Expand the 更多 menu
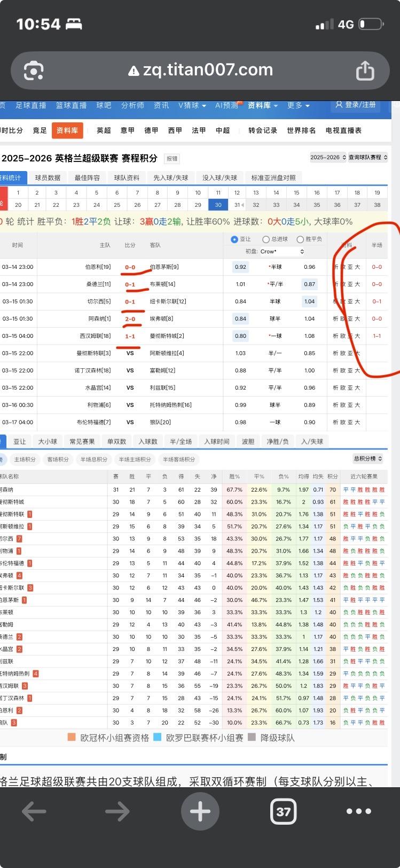Image resolution: width=400 pixels, height=868 pixels. coord(299,105)
